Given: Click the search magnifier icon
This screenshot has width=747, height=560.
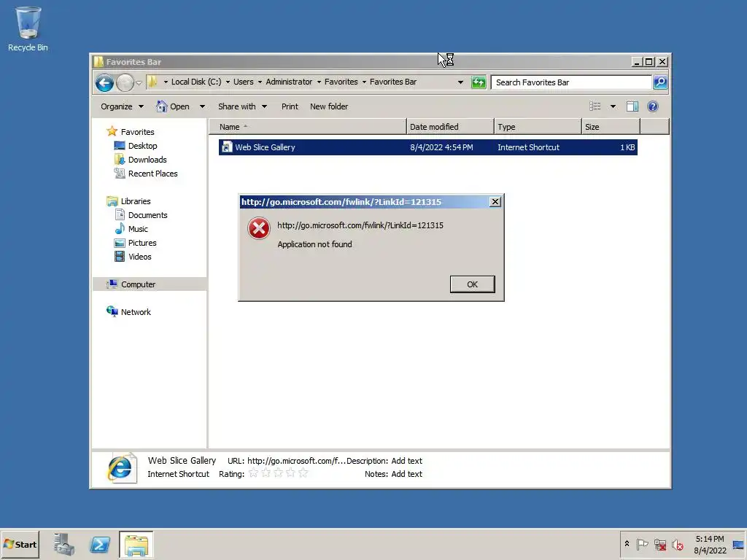Looking at the screenshot, I should point(659,82).
